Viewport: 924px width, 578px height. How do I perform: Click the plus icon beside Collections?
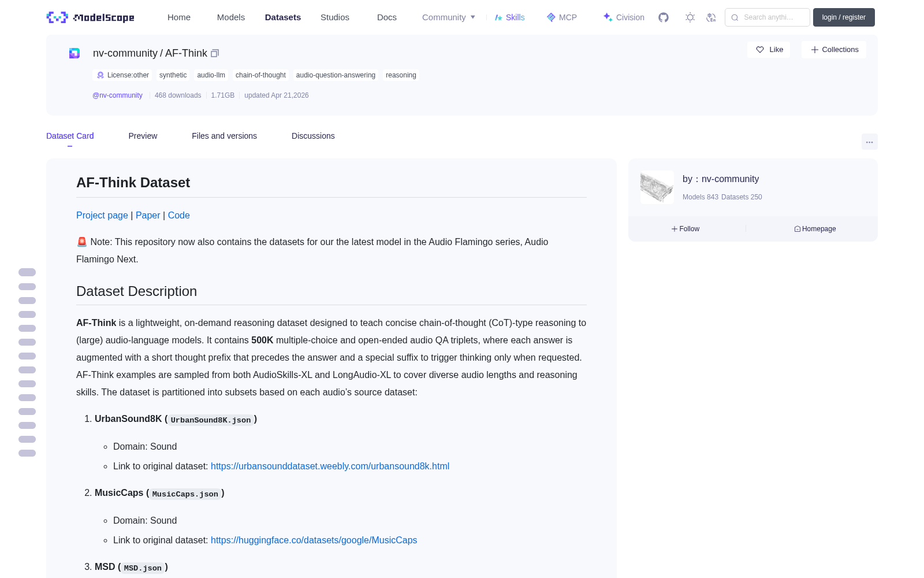(x=815, y=50)
